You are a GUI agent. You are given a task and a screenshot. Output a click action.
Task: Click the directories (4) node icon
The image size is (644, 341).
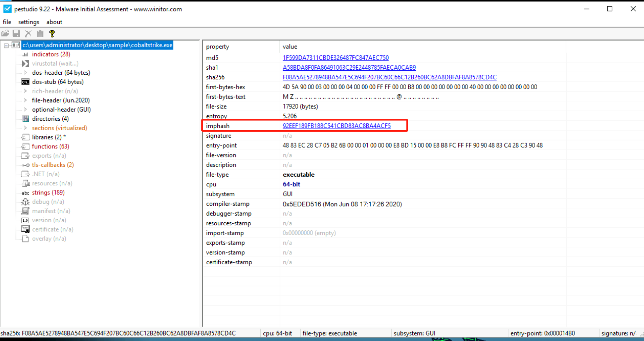coord(26,119)
